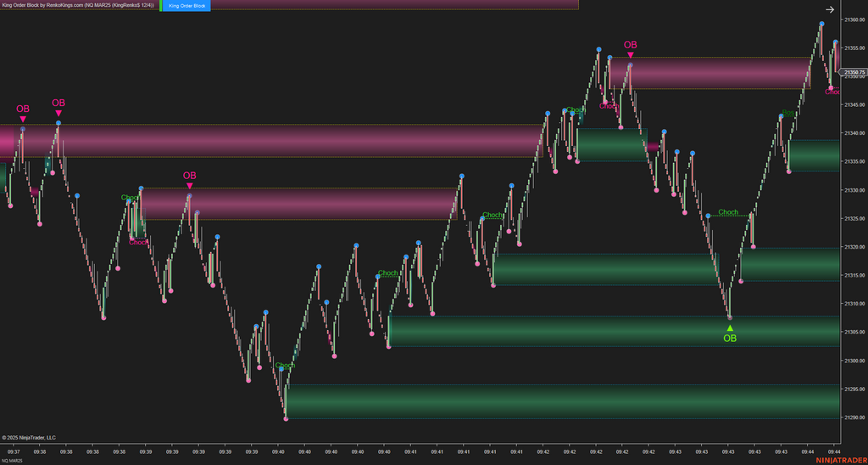Click the 21310.00 price axis label
Screen dimensions: 868x465
(x=854, y=304)
